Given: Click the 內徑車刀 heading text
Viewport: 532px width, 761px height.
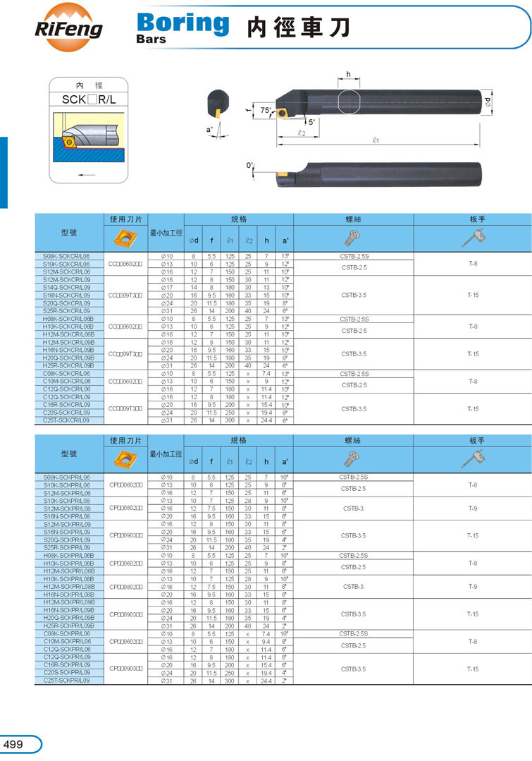Looking at the screenshot, I should click(x=297, y=28).
